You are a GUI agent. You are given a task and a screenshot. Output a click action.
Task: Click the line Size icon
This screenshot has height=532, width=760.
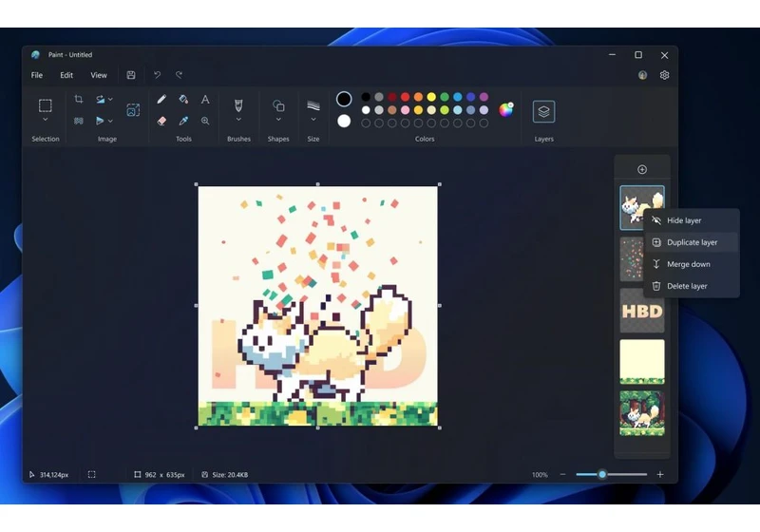313,105
